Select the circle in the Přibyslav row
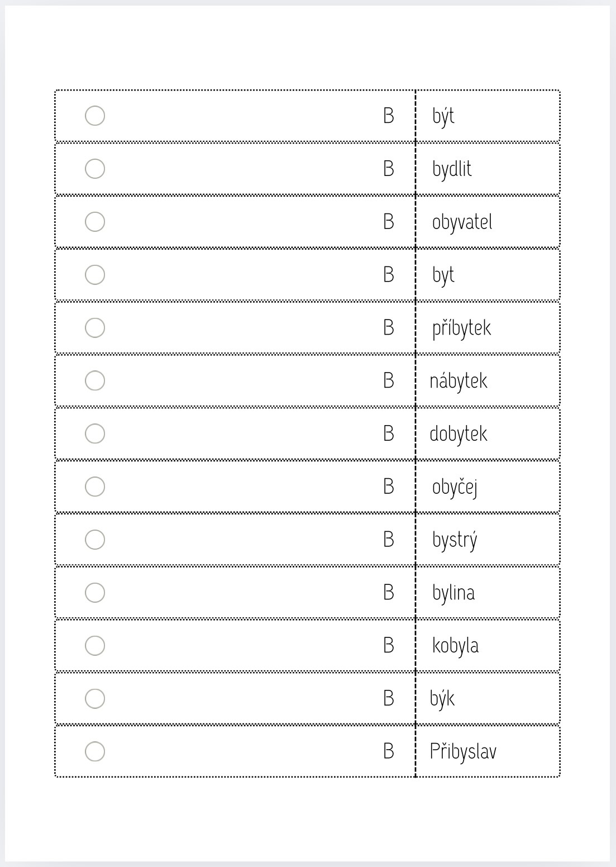 click(x=95, y=751)
